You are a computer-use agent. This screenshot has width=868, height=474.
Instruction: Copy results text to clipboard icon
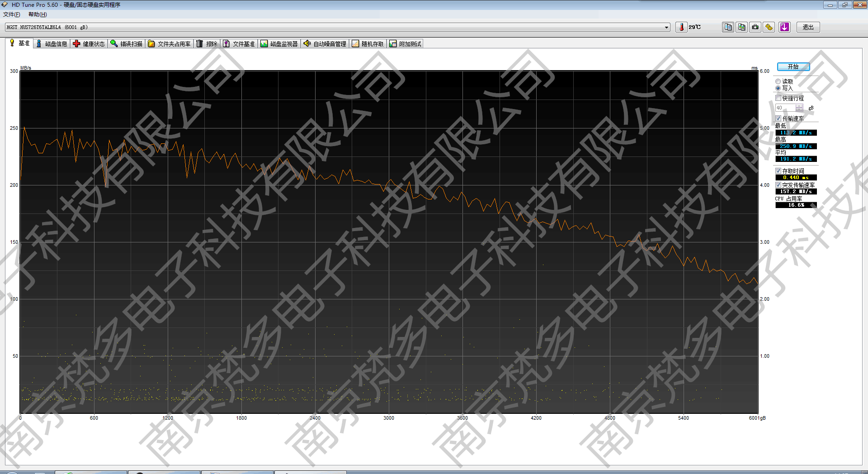click(728, 27)
